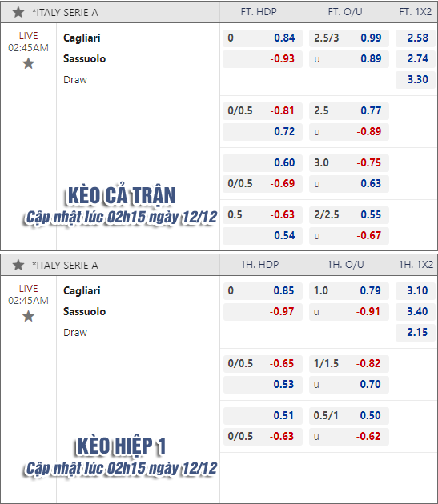Select FT under odds 0.89

349,59
